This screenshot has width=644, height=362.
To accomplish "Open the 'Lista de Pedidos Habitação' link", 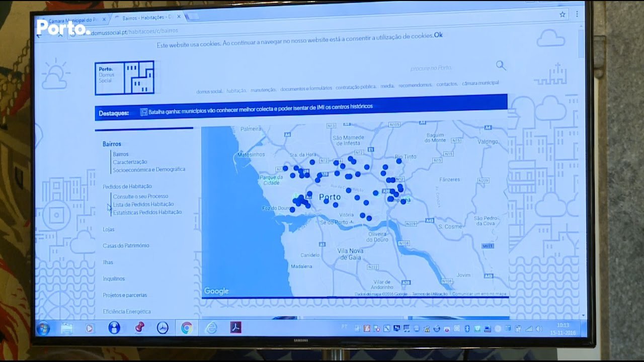I will [x=143, y=204].
